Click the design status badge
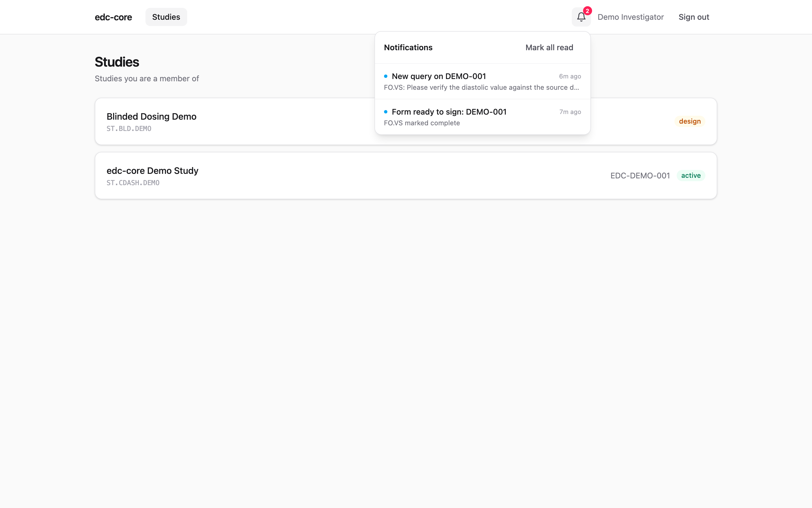The width and height of the screenshot is (812, 508). 690,121
